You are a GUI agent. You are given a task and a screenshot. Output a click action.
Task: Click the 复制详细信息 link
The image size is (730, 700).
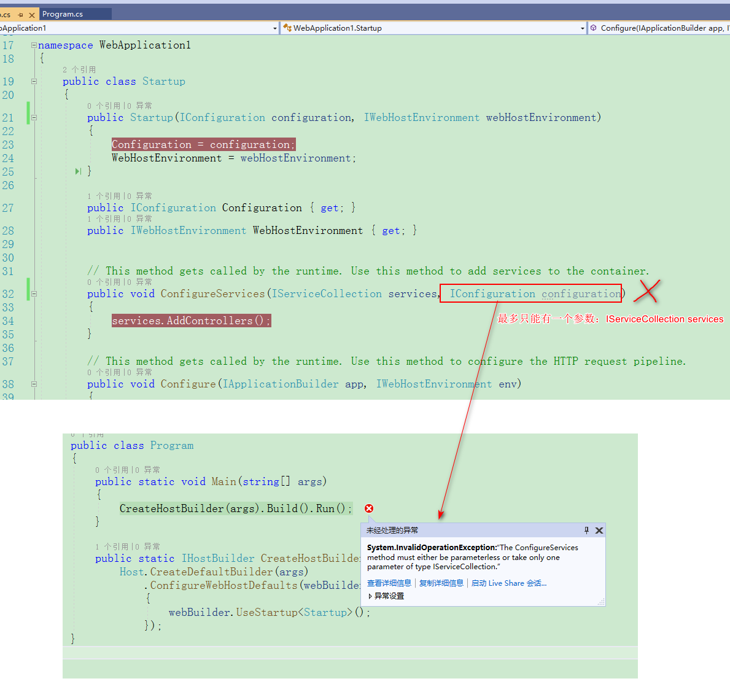pyautogui.click(x=441, y=583)
